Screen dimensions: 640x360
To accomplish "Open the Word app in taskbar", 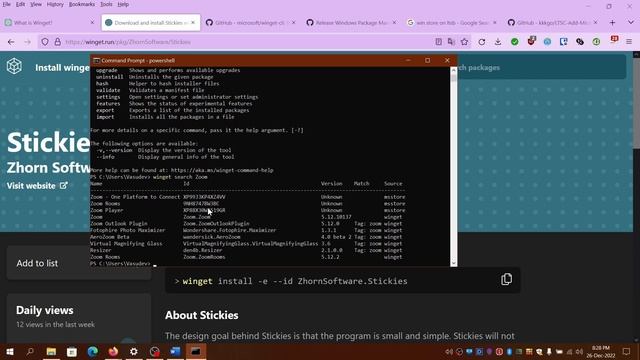I will 175,351.
